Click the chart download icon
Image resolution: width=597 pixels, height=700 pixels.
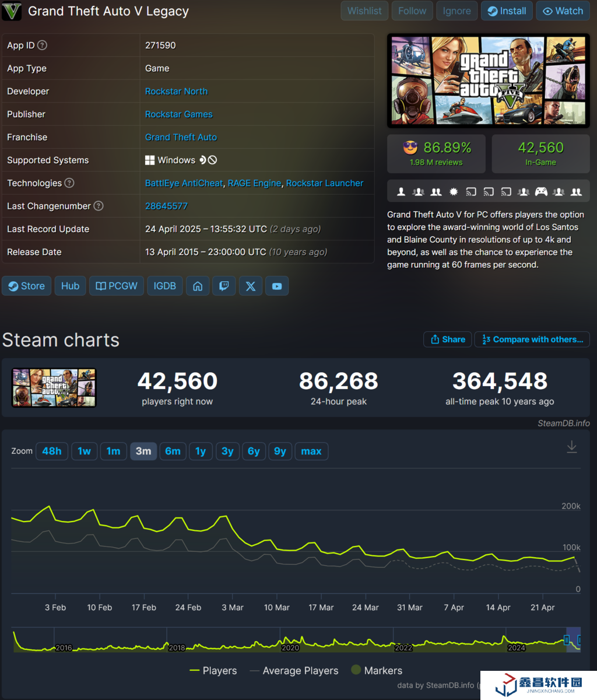(x=572, y=447)
